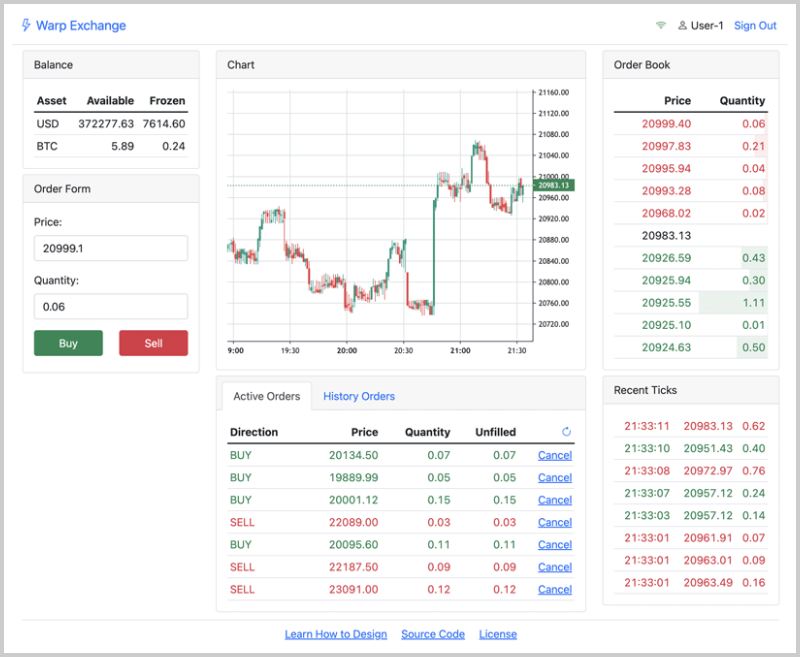Screen dimensions: 800x657
Task: Click the Warp Exchange lightning bolt logo
Action: click(24, 25)
